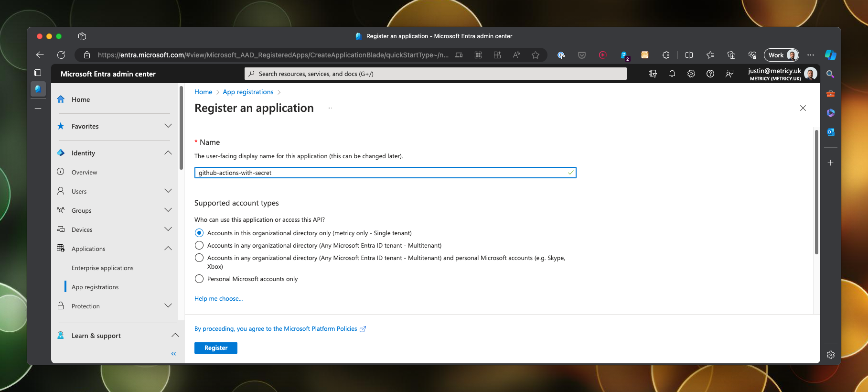This screenshot has width=868, height=392.
Task: Open the Microsoft 365 sidebar icon
Action: coord(831,113)
